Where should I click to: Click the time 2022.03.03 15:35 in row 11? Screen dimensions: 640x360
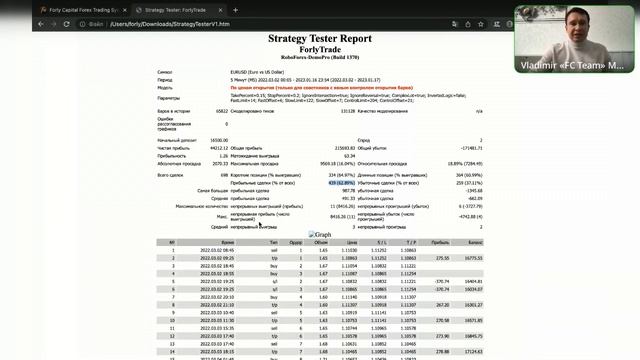(217, 328)
